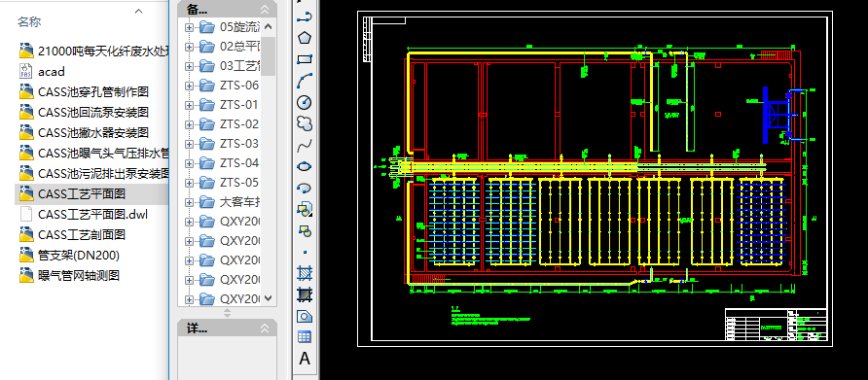Select the Polyline tool
The image size is (868, 380).
(x=305, y=17)
